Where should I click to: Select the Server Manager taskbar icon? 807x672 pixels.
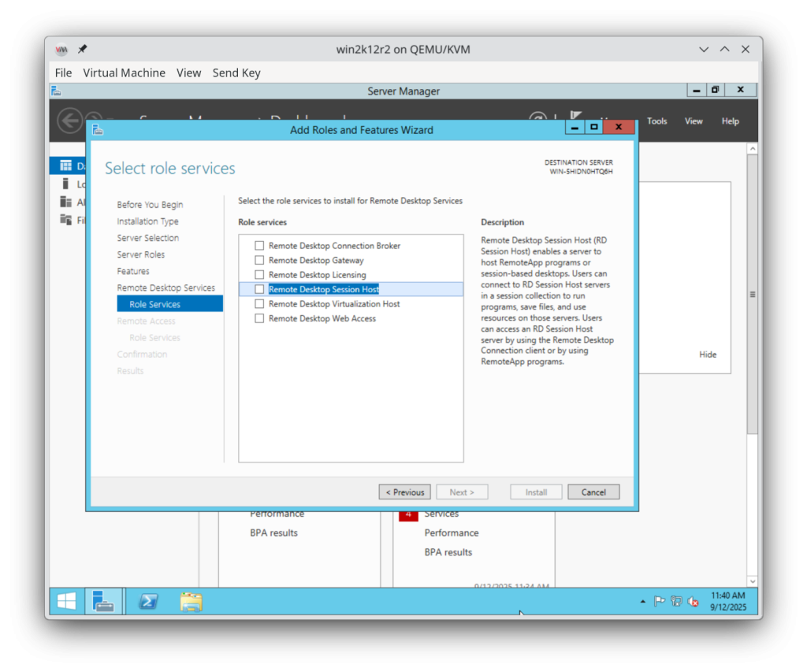105,601
